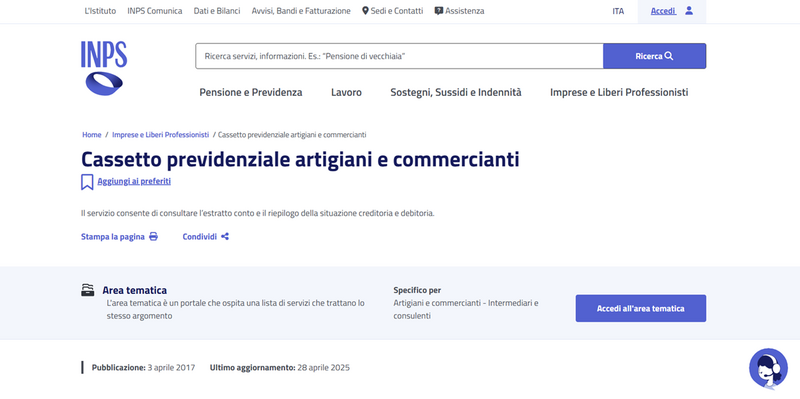Open Pensione e Previdenza section
Image resolution: width=800 pixels, height=399 pixels.
(251, 92)
